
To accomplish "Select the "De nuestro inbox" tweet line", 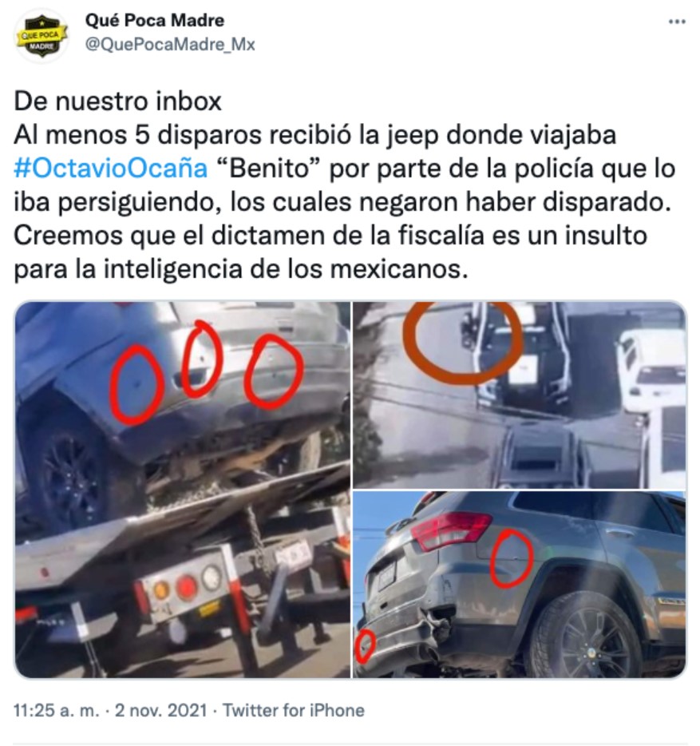I will coord(117,101).
